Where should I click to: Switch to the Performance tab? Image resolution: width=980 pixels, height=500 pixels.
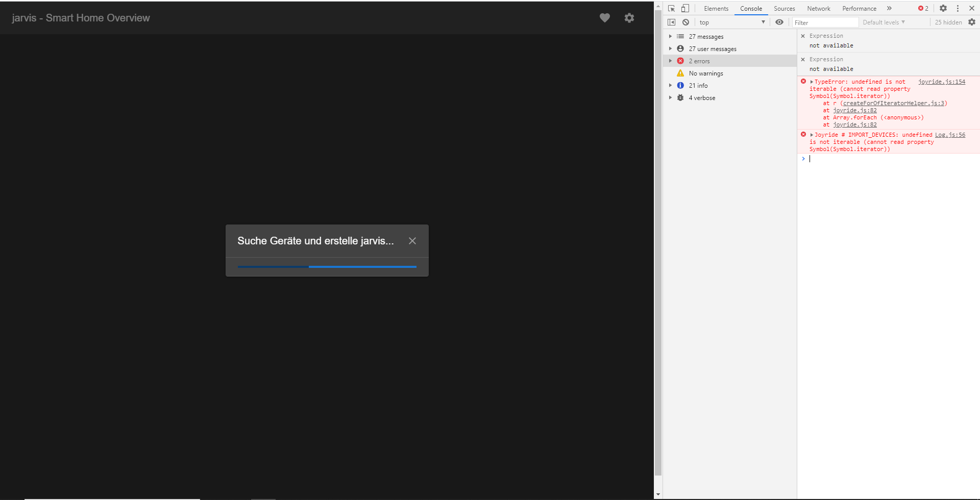pos(859,9)
